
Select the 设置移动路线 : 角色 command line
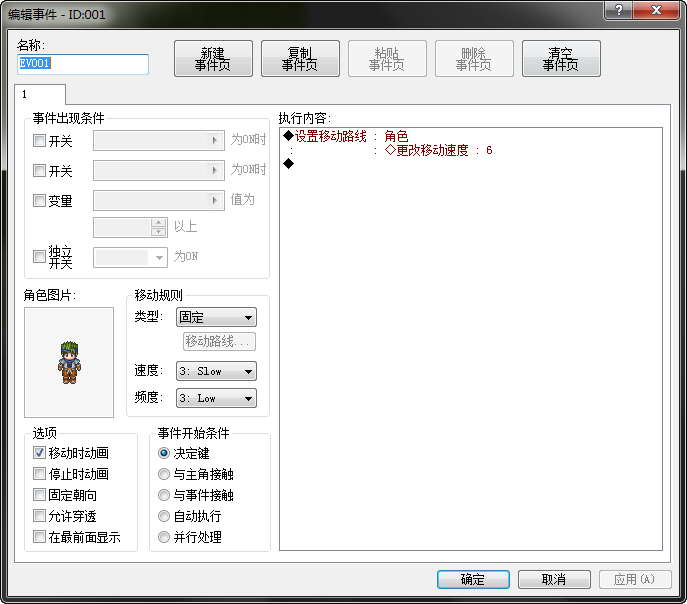click(346, 136)
